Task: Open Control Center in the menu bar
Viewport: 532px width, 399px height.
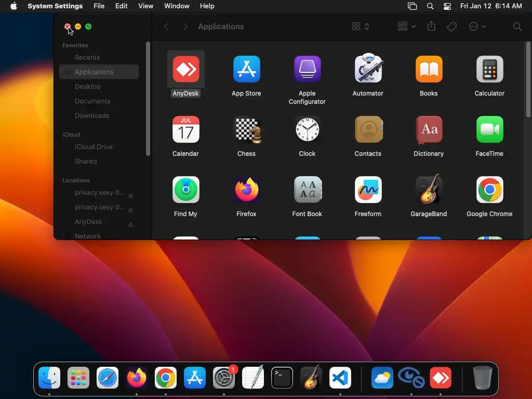Action: (x=447, y=6)
